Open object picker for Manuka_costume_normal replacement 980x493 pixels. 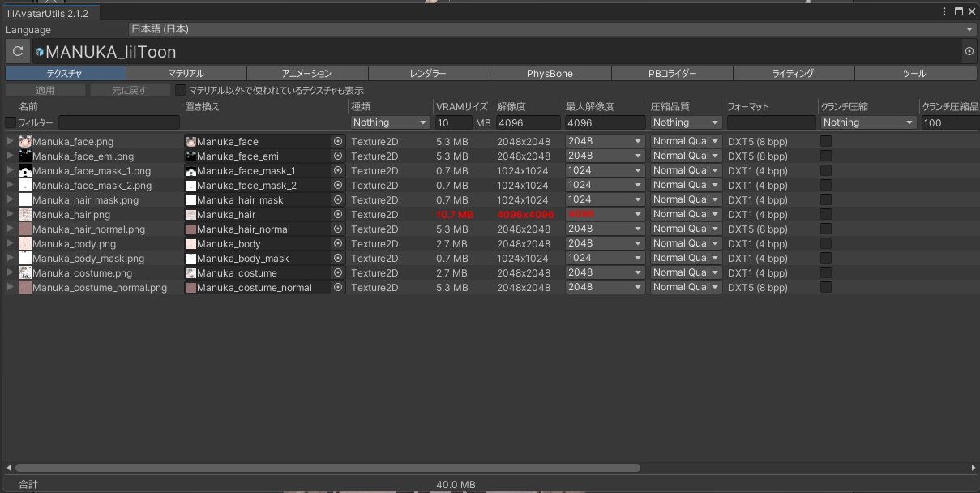click(338, 287)
